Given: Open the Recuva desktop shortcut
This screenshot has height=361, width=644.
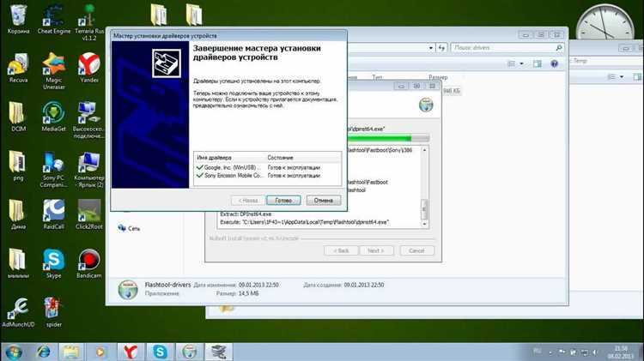Looking at the screenshot, I should (17, 67).
